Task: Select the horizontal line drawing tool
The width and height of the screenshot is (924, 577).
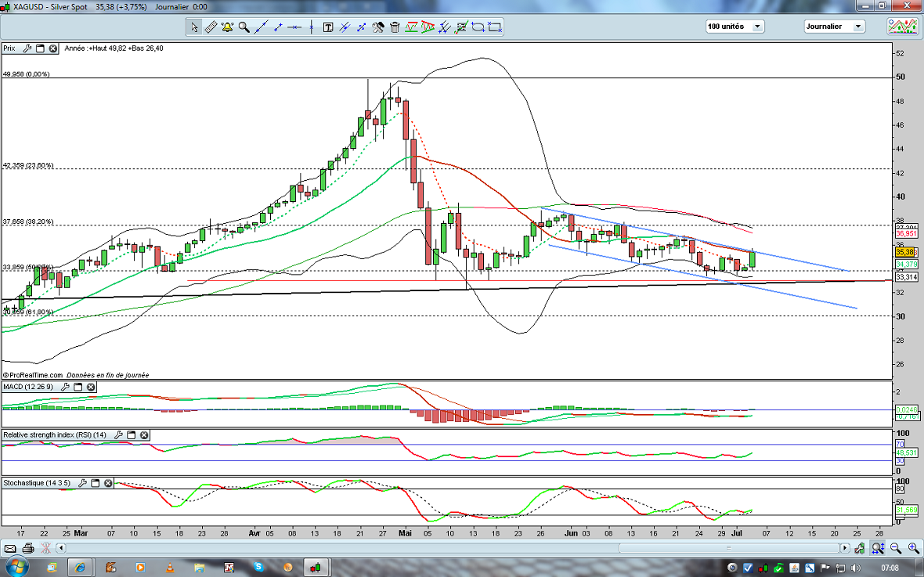Action: point(294,27)
